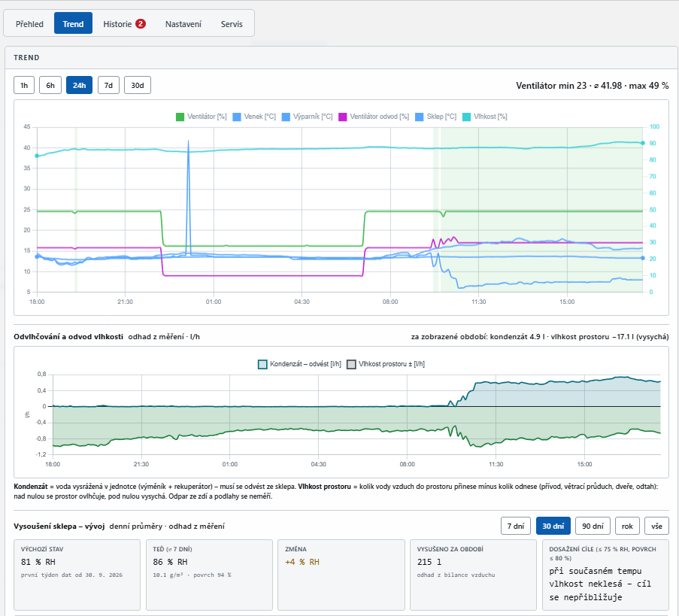Click the 81 % RH výchozí stav value

(x=38, y=562)
